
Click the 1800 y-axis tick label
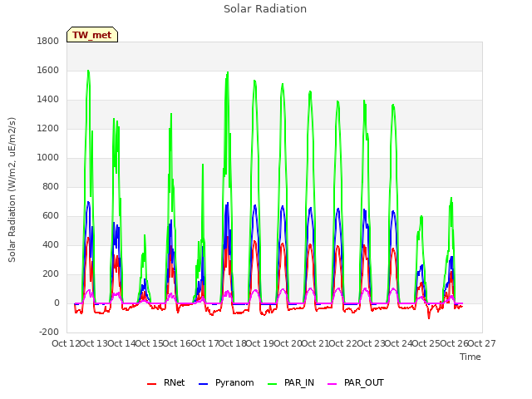point(48,41)
